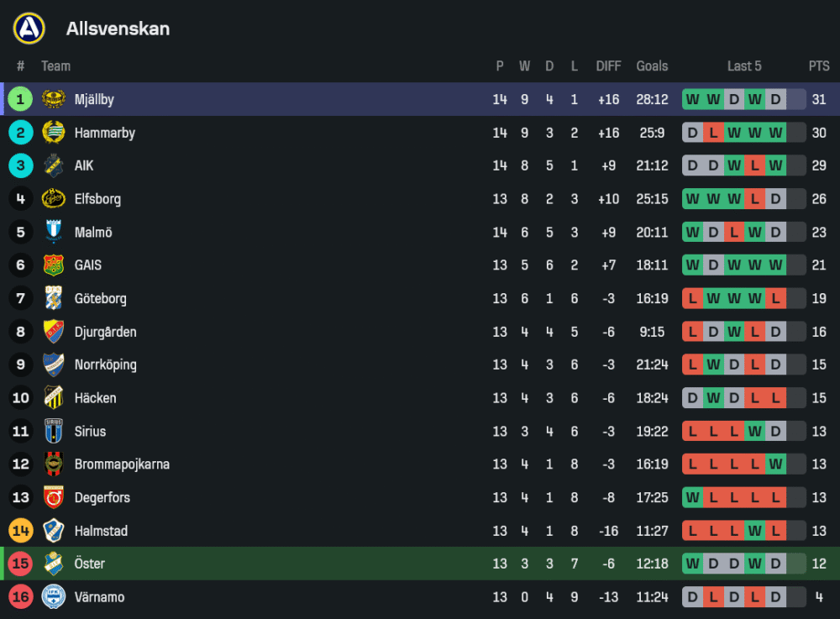
Task: Click the Elfsborg club crest
Action: pos(54,199)
